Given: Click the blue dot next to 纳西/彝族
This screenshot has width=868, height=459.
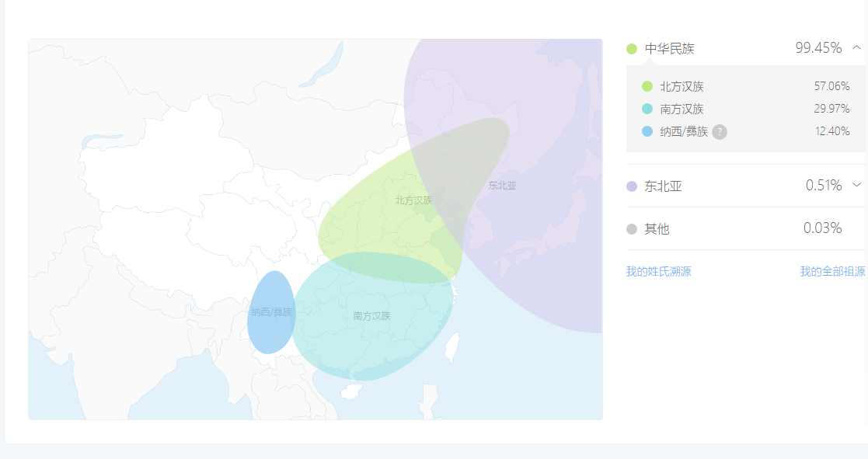Looking at the screenshot, I should (647, 131).
